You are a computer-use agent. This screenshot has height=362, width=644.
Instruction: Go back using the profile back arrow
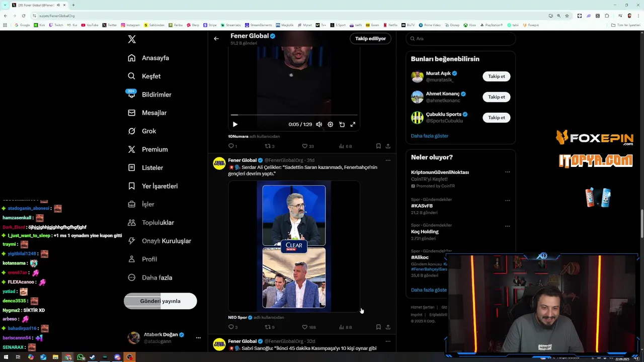pyautogui.click(x=216, y=39)
